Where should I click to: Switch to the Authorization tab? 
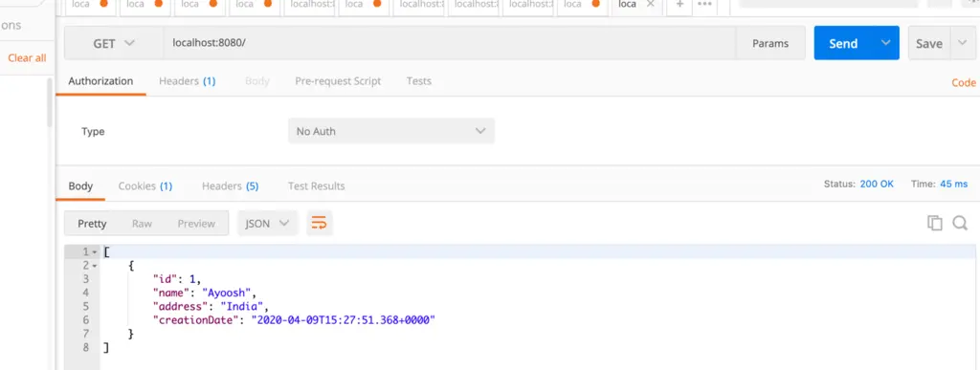[100, 81]
